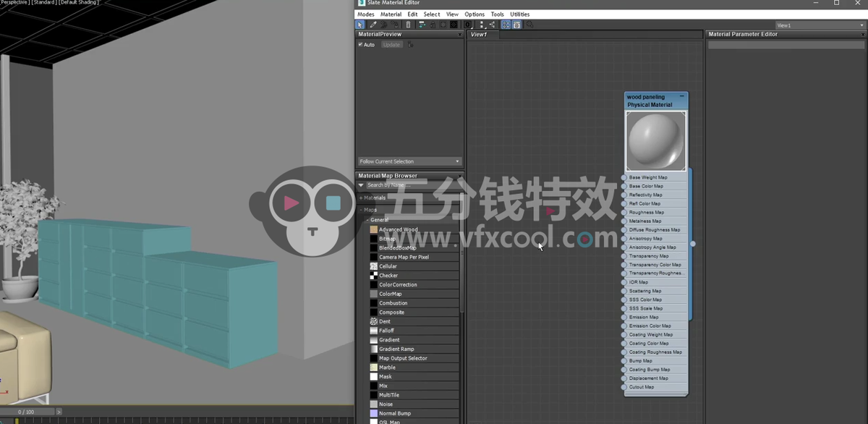The height and width of the screenshot is (424, 868).
Task: Open the Edit menu
Action: point(412,14)
